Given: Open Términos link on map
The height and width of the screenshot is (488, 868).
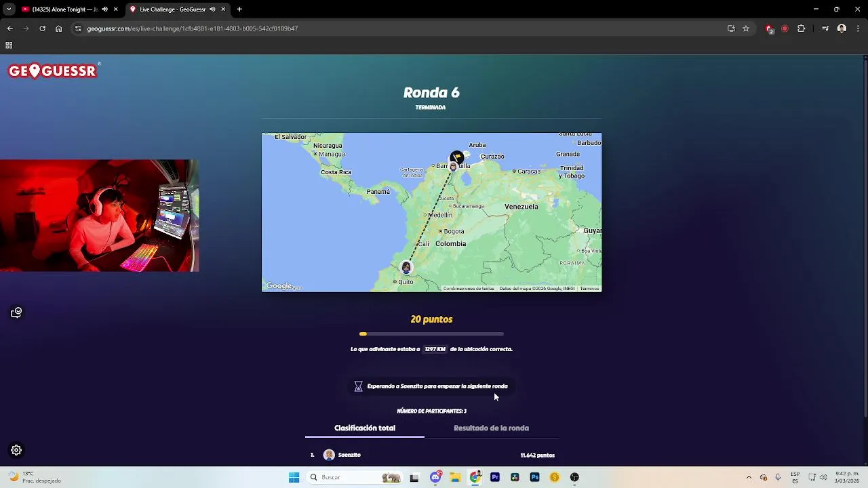Looking at the screenshot, I should coord(589,289).
